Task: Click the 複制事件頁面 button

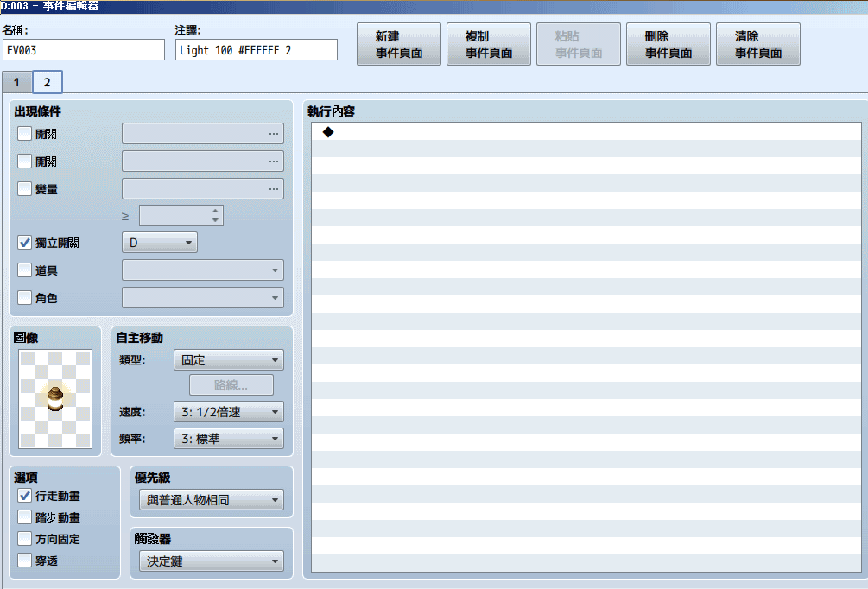Action: [488, 44]
